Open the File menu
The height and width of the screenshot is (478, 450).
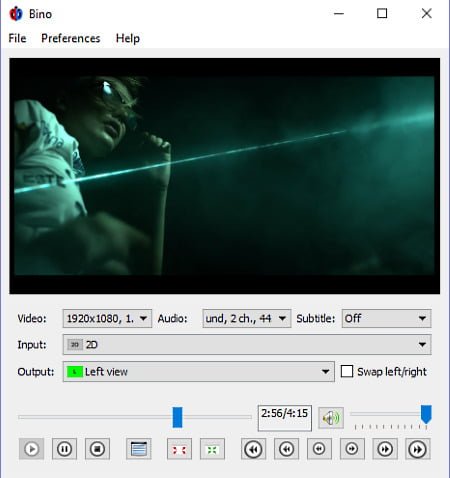coord(17,38)
